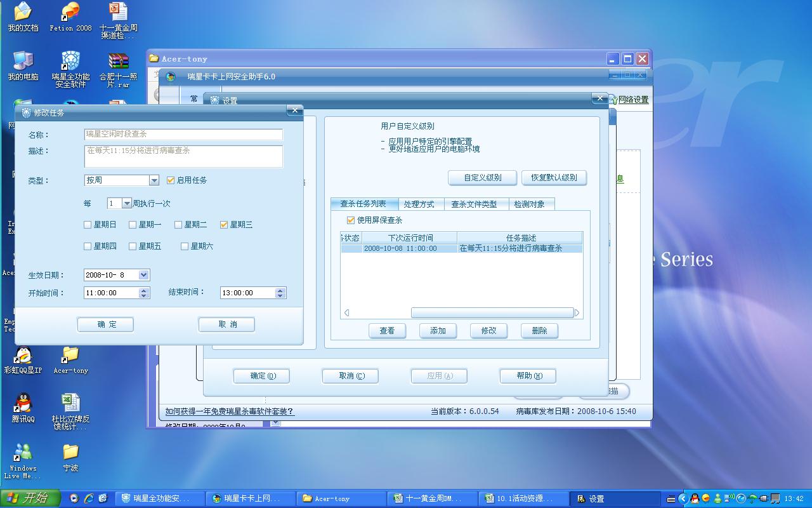This screenshot has width=812, height=508.
Task: Open the Acer-tony folder shortcut on desktop
Action: click(x=70, y=360)
